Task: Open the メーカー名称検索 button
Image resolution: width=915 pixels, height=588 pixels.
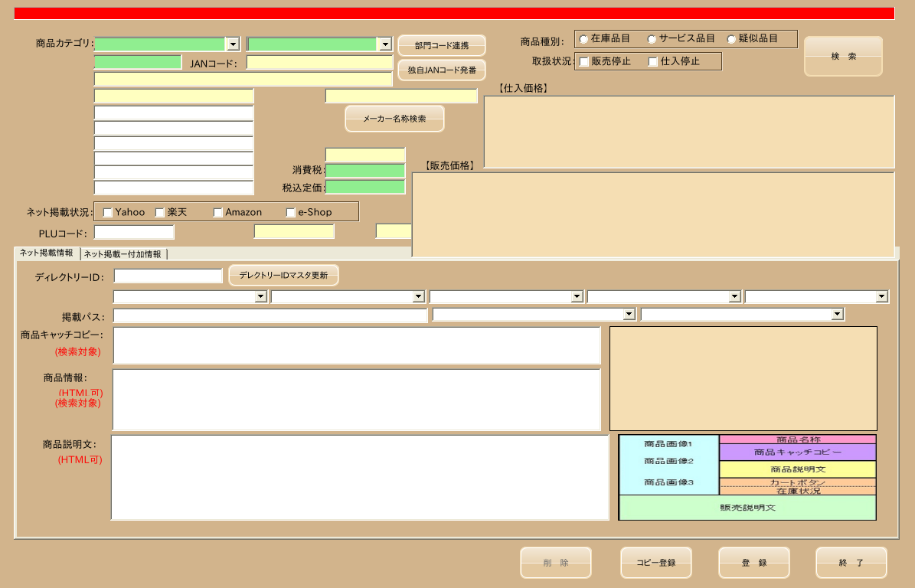Action: point(394,119)
